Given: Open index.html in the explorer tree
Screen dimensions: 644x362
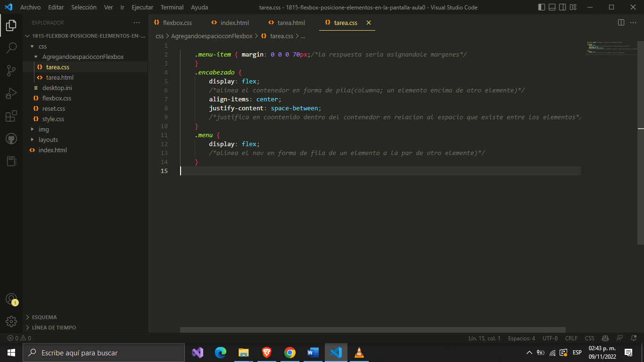Looking at the screenshot, I should coord(85,150).
